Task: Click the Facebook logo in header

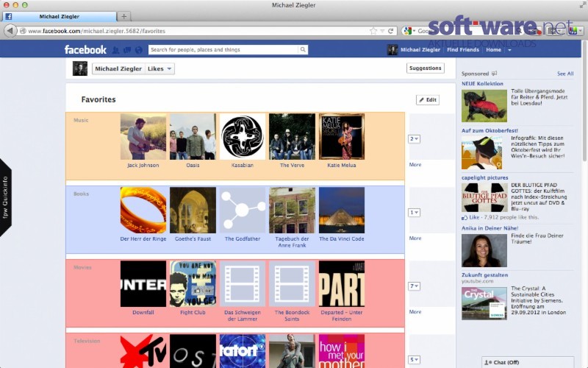Action: (85, 49)
